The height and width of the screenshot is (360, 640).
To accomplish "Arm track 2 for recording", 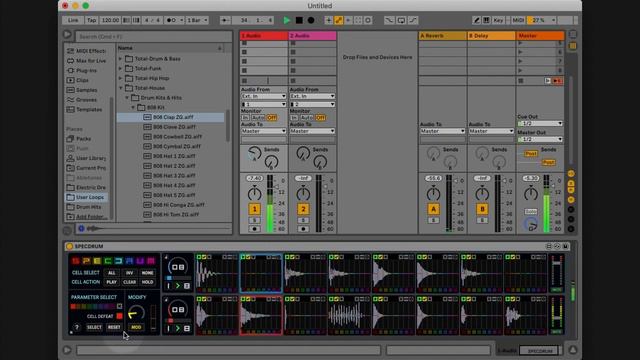I will coord(303,229).
